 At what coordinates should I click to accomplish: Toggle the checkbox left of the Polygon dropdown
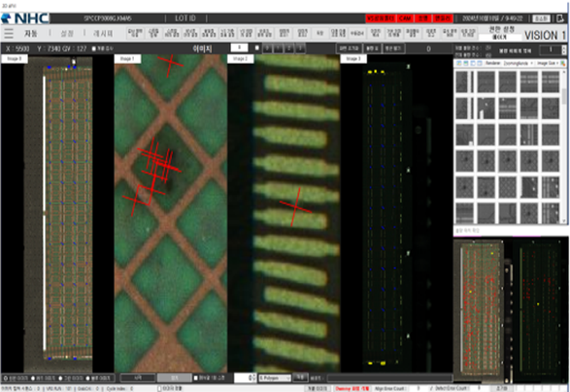click(196, 377)
